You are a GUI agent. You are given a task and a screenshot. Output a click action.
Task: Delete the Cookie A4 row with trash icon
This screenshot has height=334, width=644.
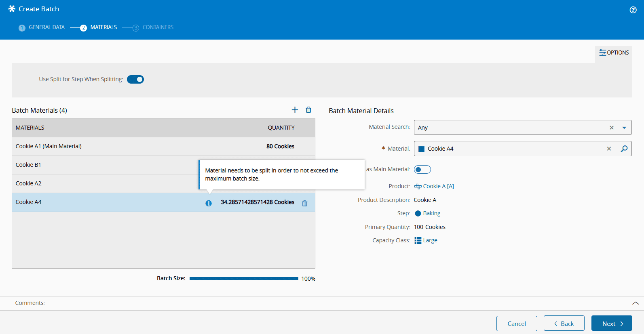(x=304, y=204)
